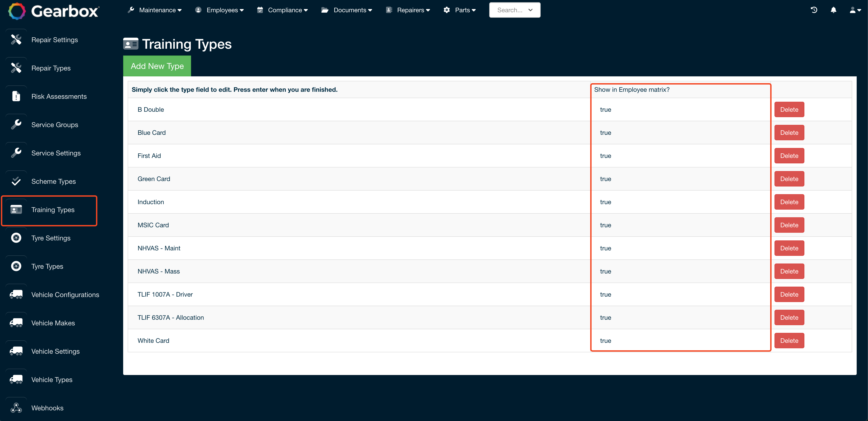Select the Repair Settings wrench icon
The width and height of the screenshot is (868, 421).
coord(16,39)
